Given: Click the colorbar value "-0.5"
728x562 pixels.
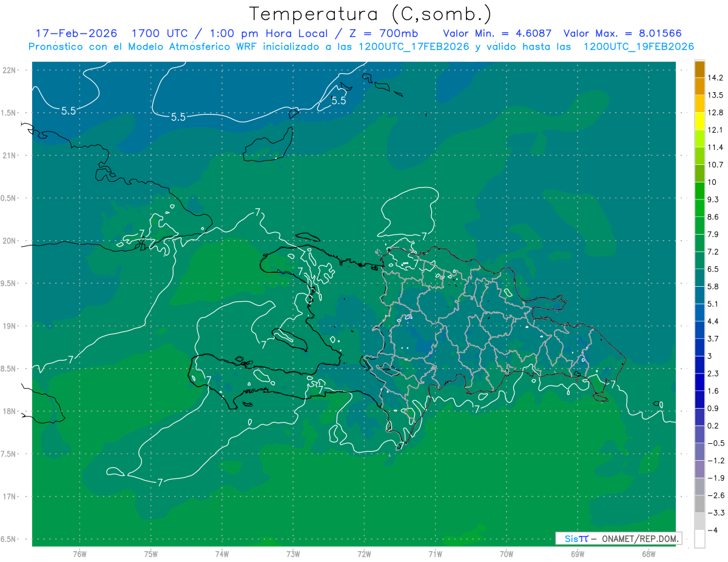Looking at the screenshot, I should [715, 443].
